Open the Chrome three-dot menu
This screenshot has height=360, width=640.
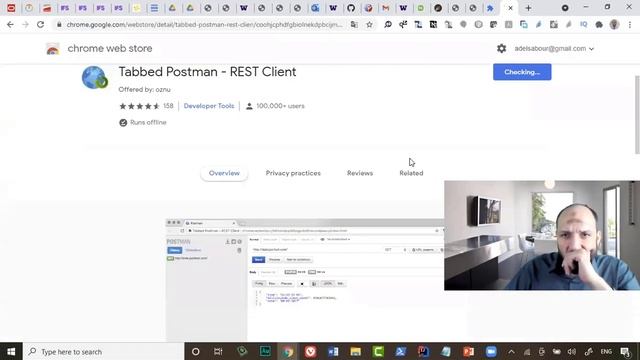click(630, 24)
